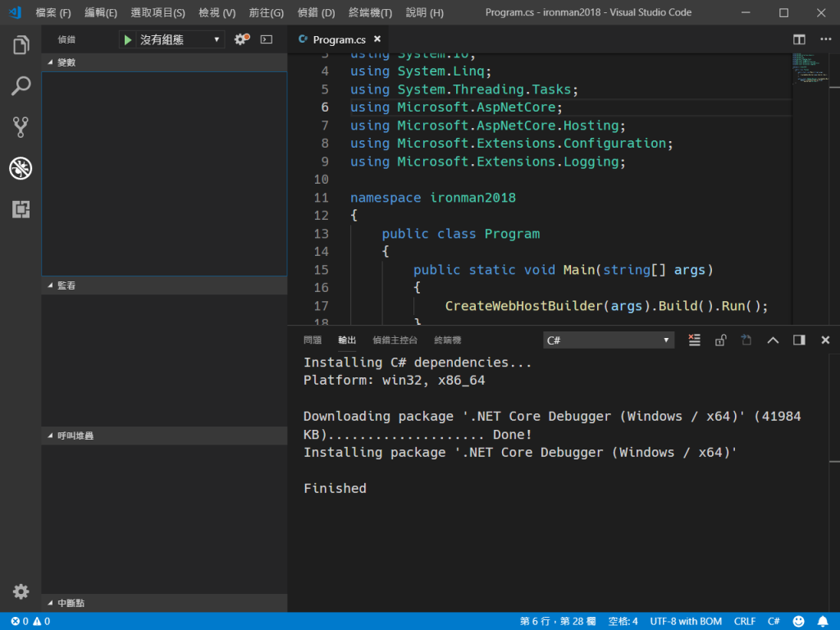Open the notifications bell
Screen dimensions: 840x630
[823, 622]
